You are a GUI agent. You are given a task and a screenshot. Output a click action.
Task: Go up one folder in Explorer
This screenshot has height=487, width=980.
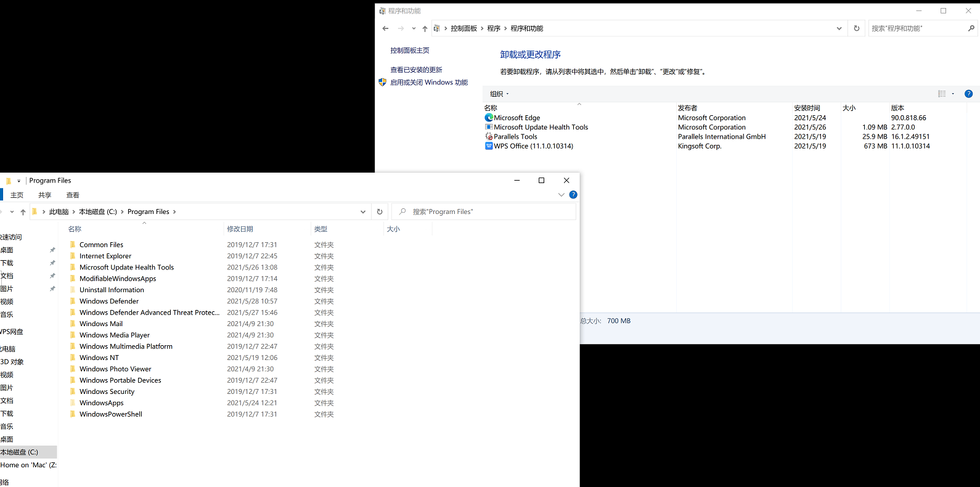23,212
